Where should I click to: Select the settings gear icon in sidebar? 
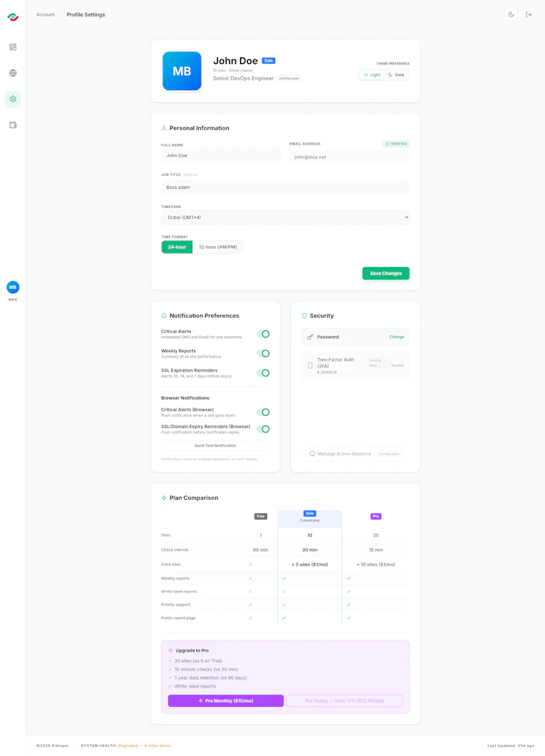[x=13, y=99]
